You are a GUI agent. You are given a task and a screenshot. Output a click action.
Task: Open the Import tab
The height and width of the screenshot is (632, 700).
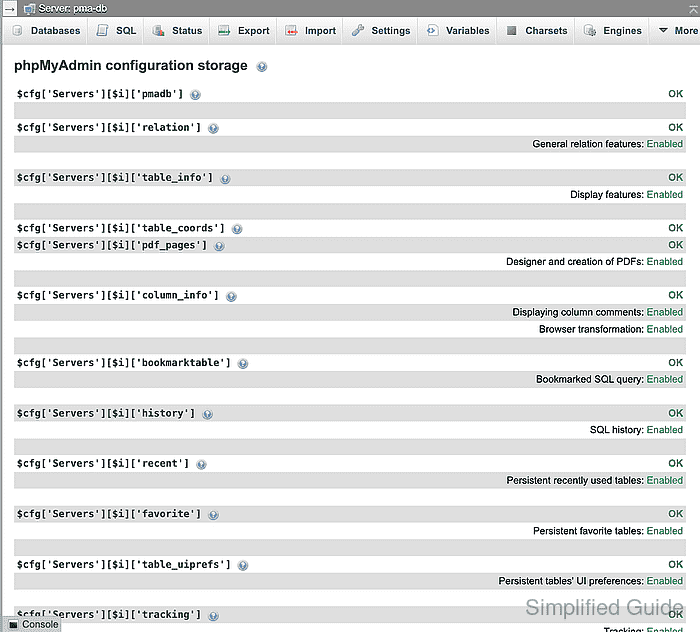click(x=310, y=31)
